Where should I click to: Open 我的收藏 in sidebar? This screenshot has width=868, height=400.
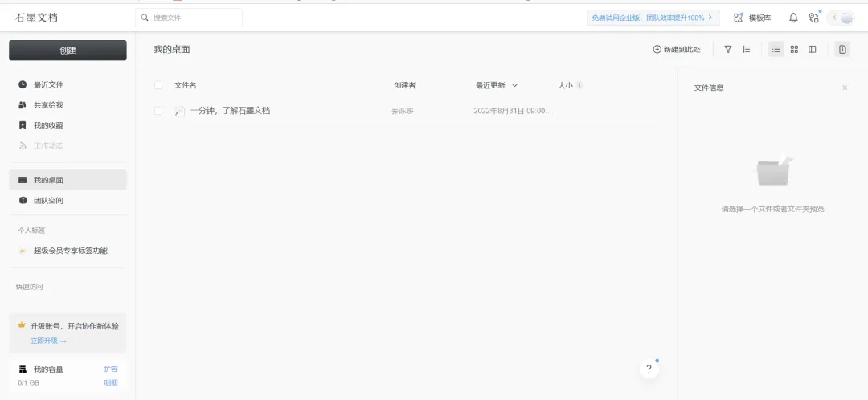pyautogui.click(x=68, y=125)
